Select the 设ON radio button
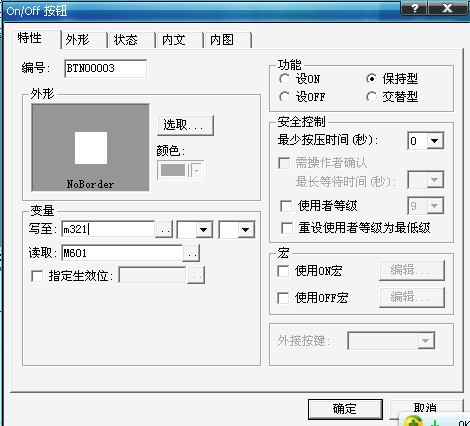Screen dimensions: 470x426 coord(284,79)
